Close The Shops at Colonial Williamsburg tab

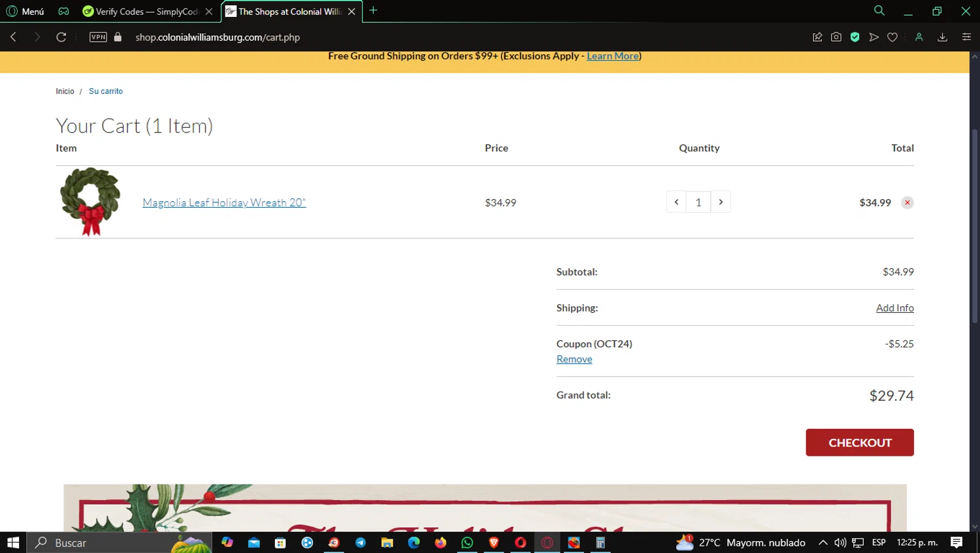[351, 12]
